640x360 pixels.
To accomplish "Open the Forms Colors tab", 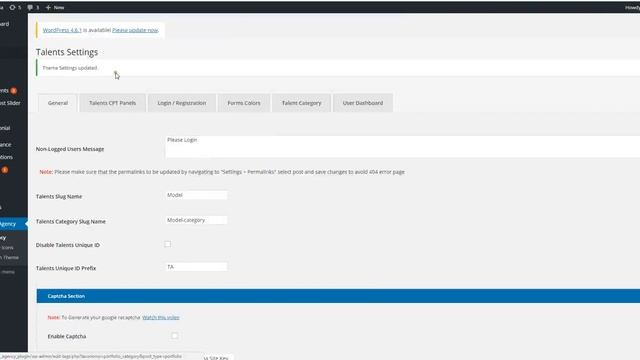I will coord(244,103).
